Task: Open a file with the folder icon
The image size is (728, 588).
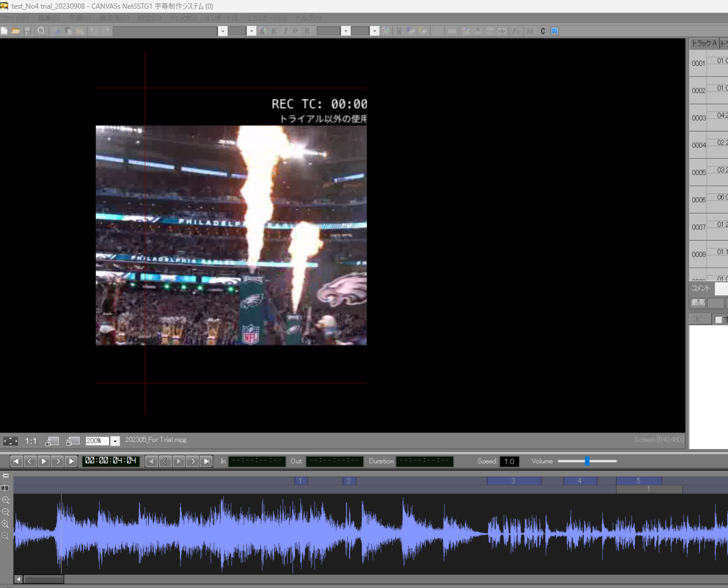Action: tap(16, 31)
